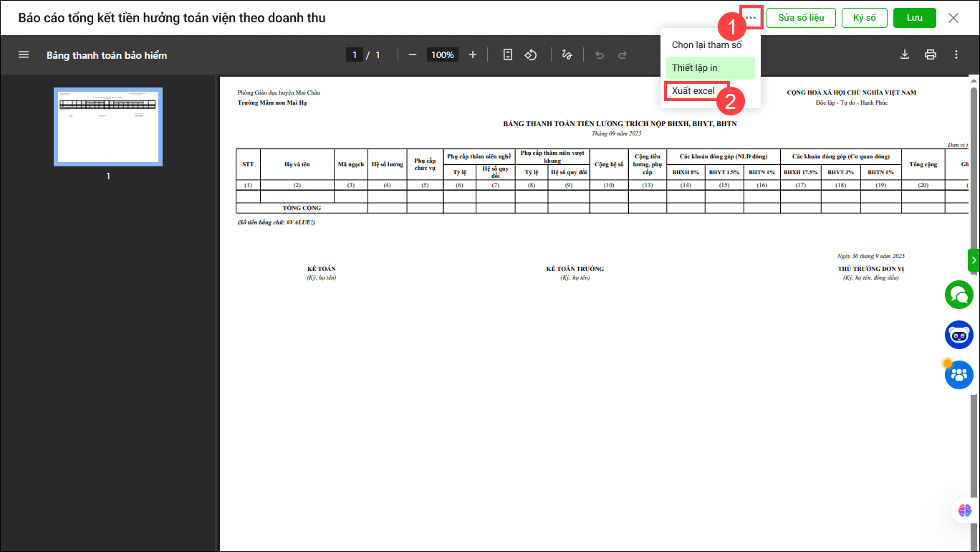Click the zoom in plus icon

[x=473, y=54]
